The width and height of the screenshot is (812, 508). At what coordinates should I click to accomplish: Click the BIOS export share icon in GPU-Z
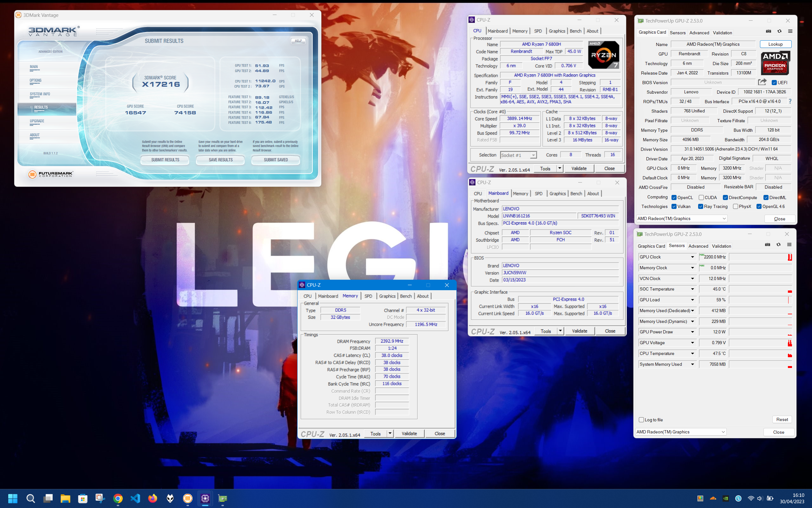pyautogui.click(x=762, y=82)
